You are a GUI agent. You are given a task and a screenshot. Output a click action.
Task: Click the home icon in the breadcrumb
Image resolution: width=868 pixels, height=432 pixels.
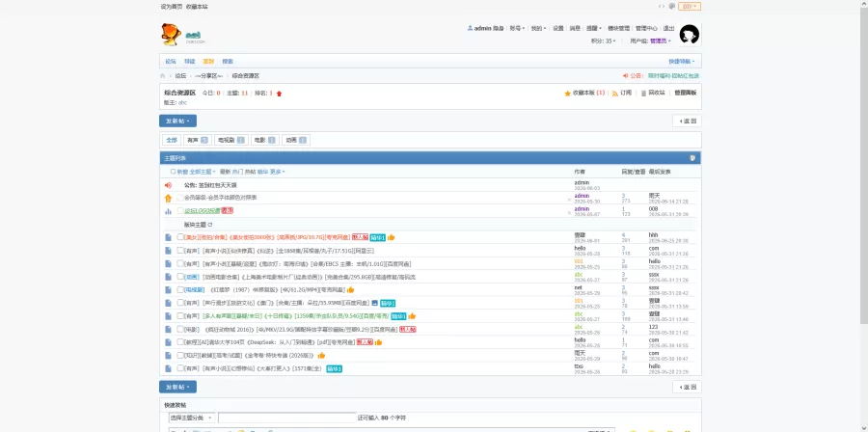(162, 76)
